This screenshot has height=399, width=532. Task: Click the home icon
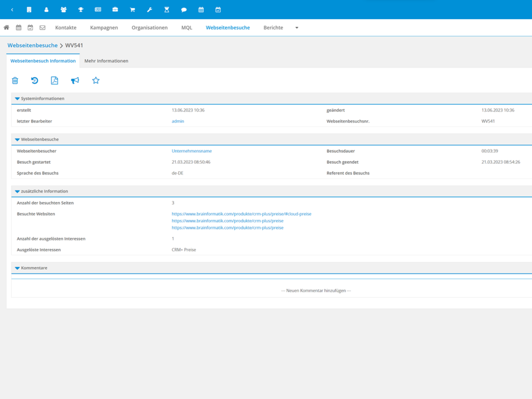(6, 28)
